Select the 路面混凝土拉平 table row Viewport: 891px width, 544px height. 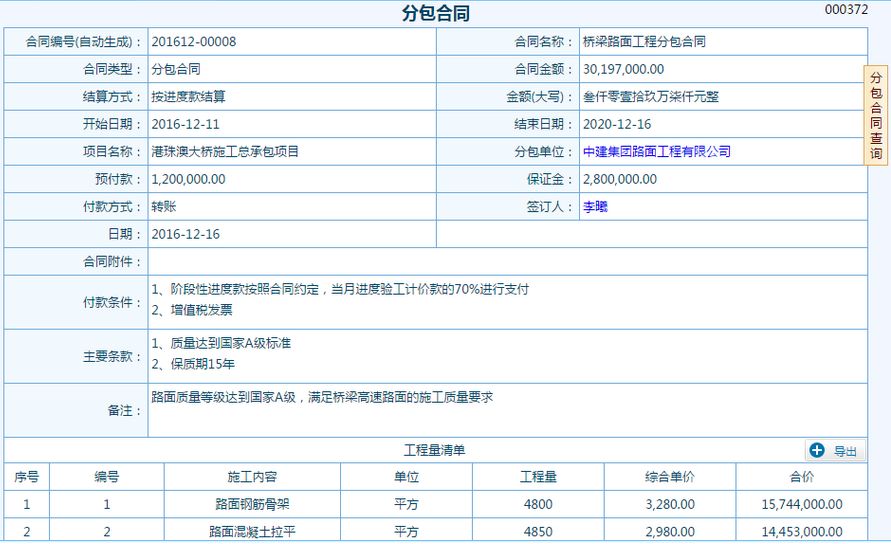pyautogui.click(x=252, y=532)
